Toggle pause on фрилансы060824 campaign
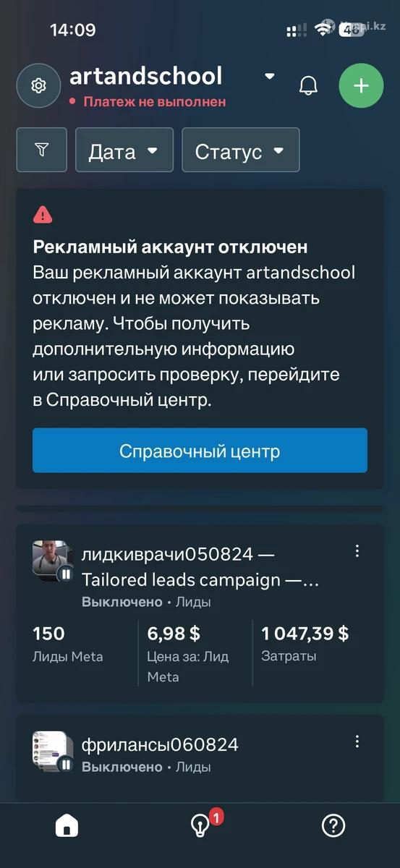This screenshot has height=868, width=400. click(66, 764)
